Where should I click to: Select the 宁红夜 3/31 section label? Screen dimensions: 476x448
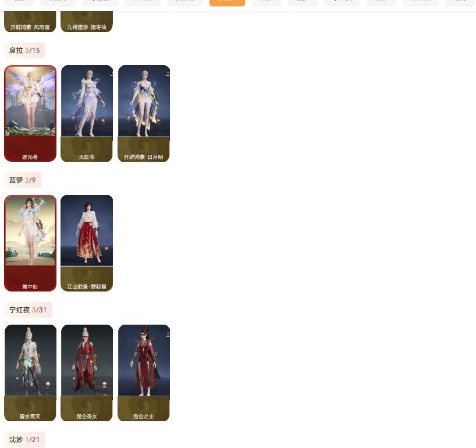tap(28, 310)
